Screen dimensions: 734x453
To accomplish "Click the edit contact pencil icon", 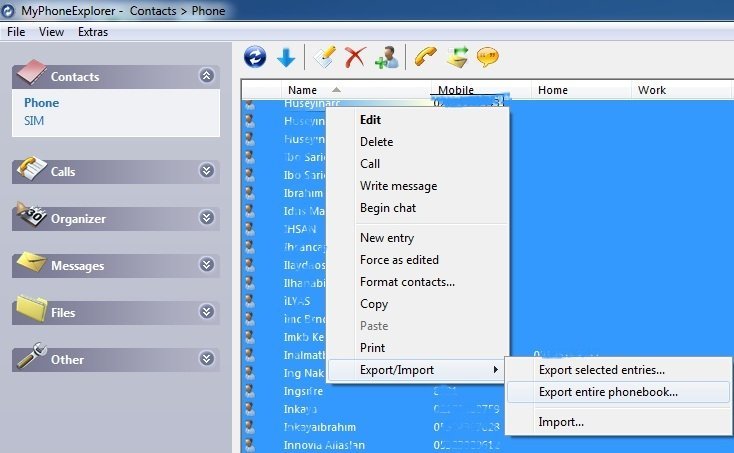I will coord(325,57).
